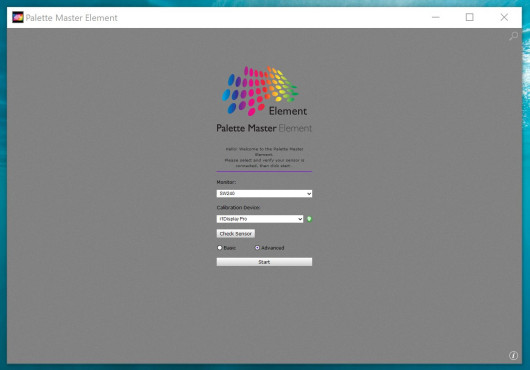Click the green sensor status indicator
Screen dimensions: 530x370
pyautogui.click(x=309, y=219)
